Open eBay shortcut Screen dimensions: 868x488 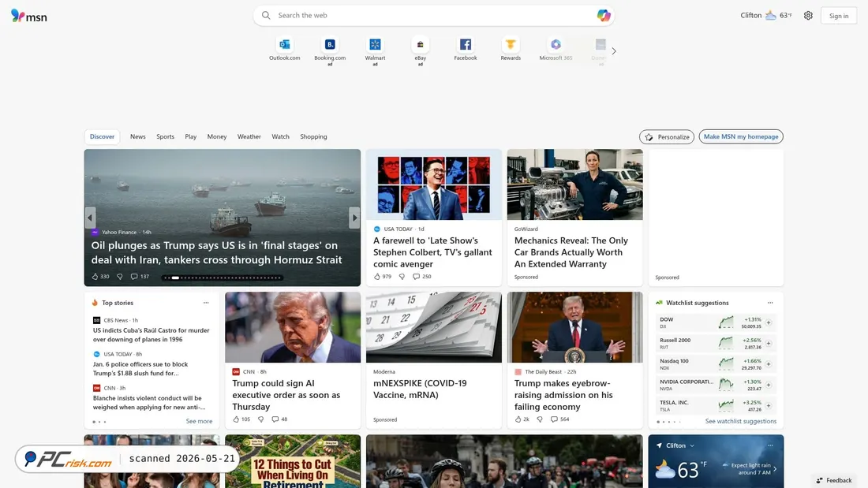tap(420, 51)
